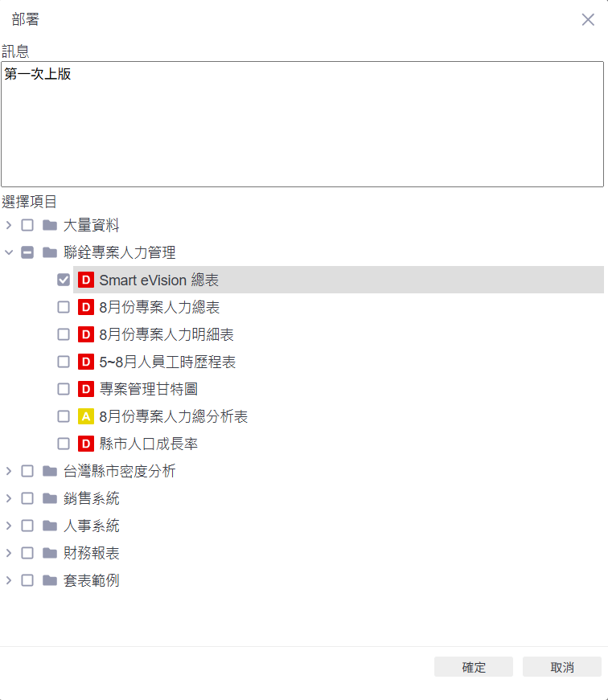Expand the 套表範例 folder
The height and width of the screenshot is (700, 608).
pos(9,580)
